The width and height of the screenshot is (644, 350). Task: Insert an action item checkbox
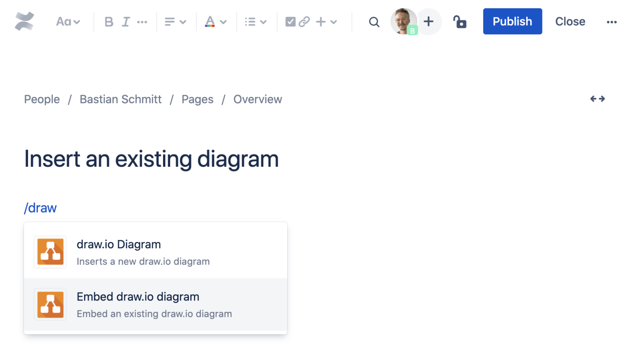[290, 22]
